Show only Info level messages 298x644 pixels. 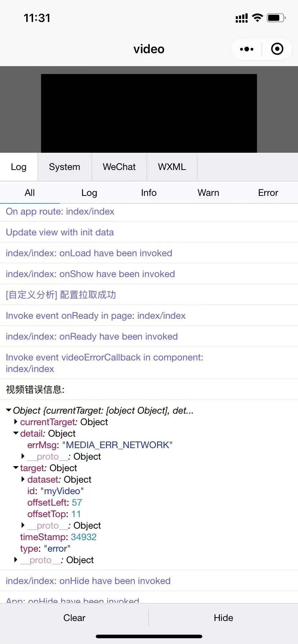(149, 193)
